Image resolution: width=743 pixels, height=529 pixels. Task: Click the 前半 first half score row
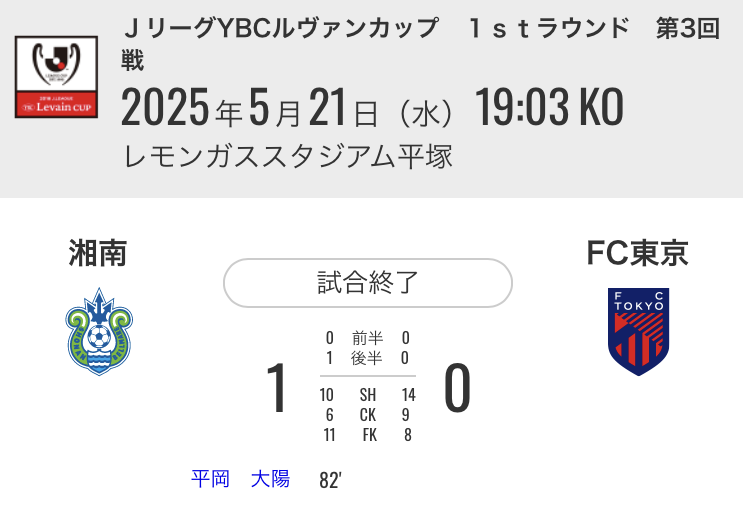coord(368,338)
